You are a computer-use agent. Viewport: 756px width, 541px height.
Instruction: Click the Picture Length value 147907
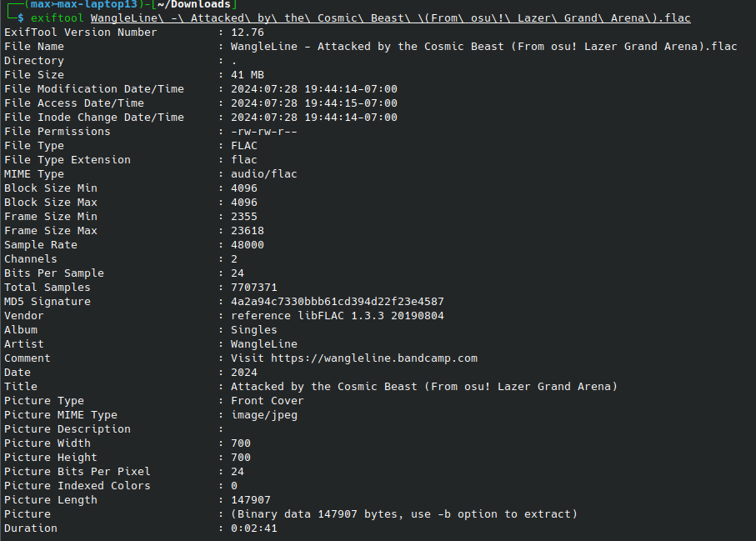pyautogui.click(x=250, y=500)
